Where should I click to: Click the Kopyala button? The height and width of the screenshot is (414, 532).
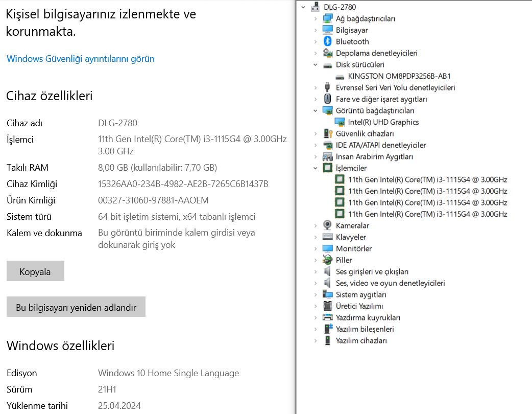(x=35, y=271)
